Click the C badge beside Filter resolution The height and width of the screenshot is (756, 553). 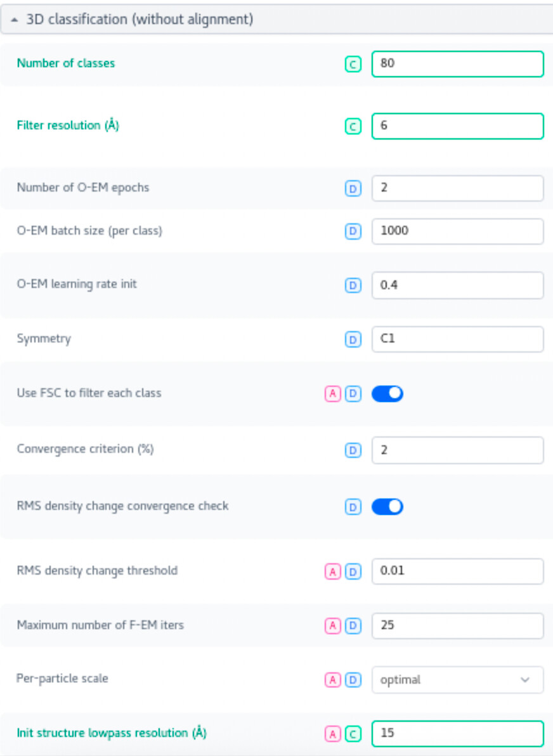click(353, 126)
